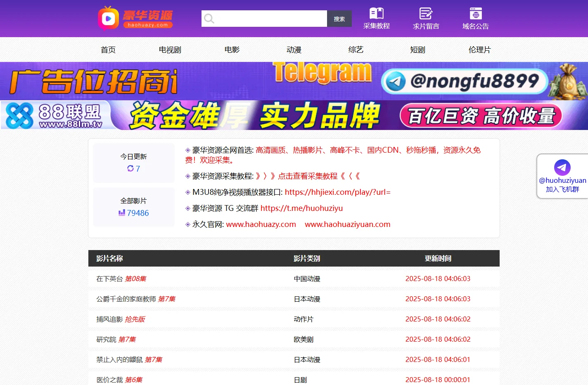Open the 88联盟 banner ad
Image resolution: width=588 pixels, height=385 pixels.
click(x=294, y=115)
